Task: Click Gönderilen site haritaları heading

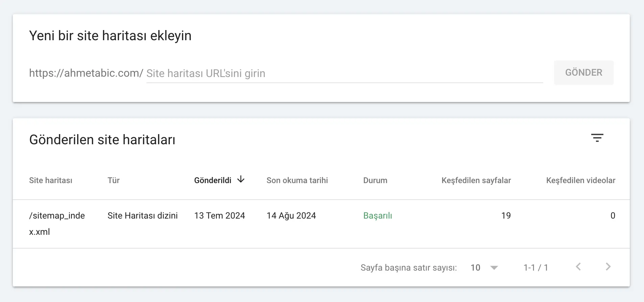Action: point(102,140)
